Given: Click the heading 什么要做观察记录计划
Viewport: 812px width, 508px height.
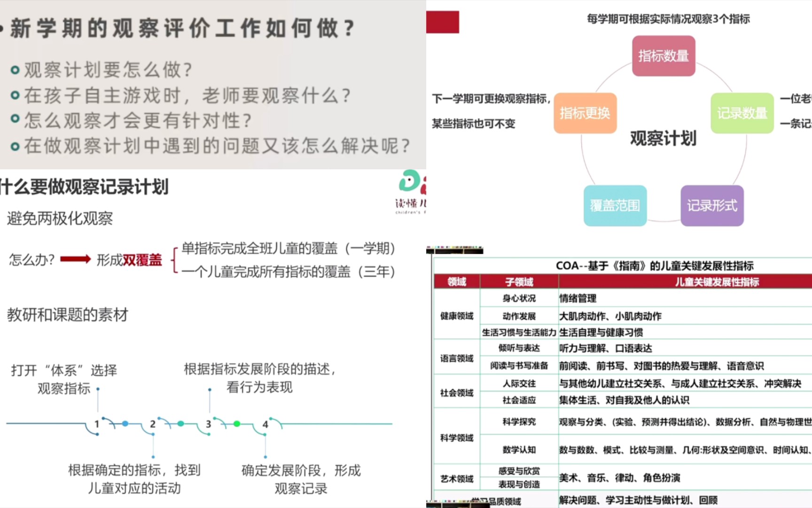Looking at the screenshot, I should pos(84,187).
